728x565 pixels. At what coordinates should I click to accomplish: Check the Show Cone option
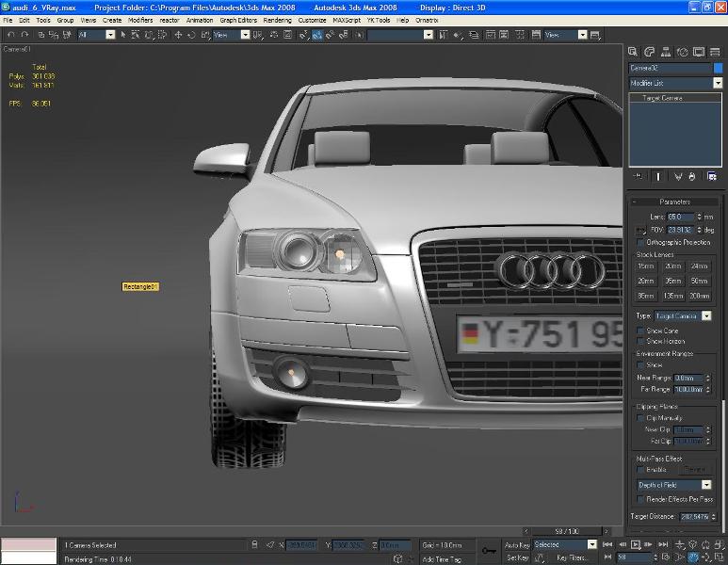pos(641,331)
